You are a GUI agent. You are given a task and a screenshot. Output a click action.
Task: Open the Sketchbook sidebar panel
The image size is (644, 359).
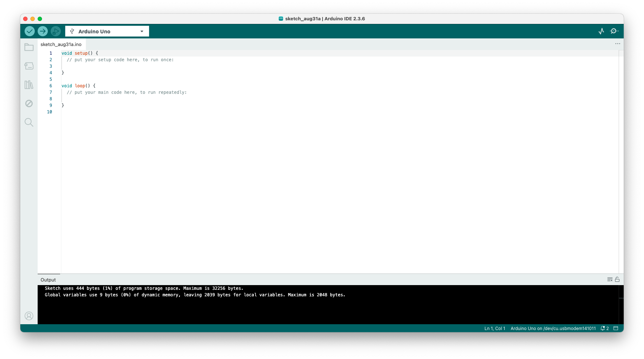click(29, 47)
